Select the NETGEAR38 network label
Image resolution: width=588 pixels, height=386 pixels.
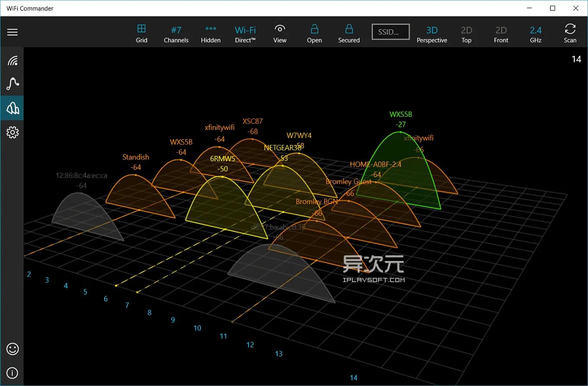[283, 148]
